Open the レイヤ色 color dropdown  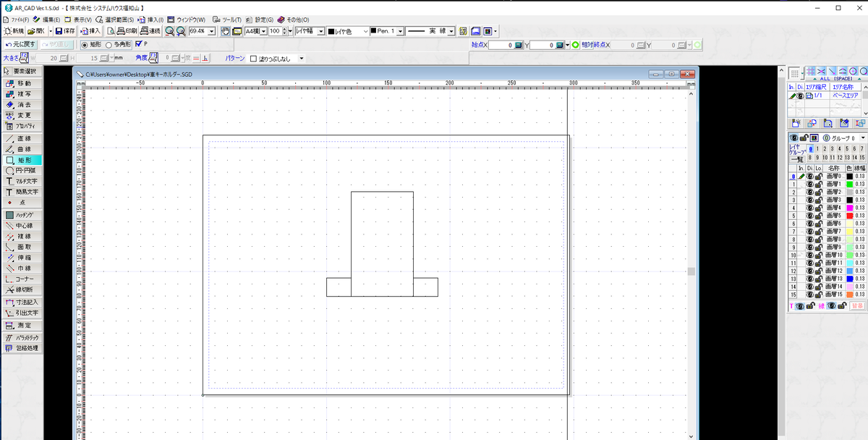pos(365,31)
